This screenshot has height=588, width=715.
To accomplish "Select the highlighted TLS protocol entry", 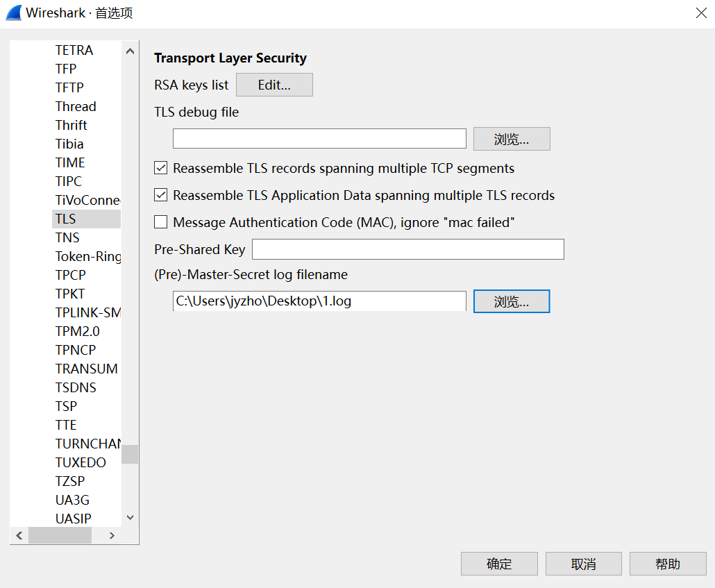I will (87, 219).
